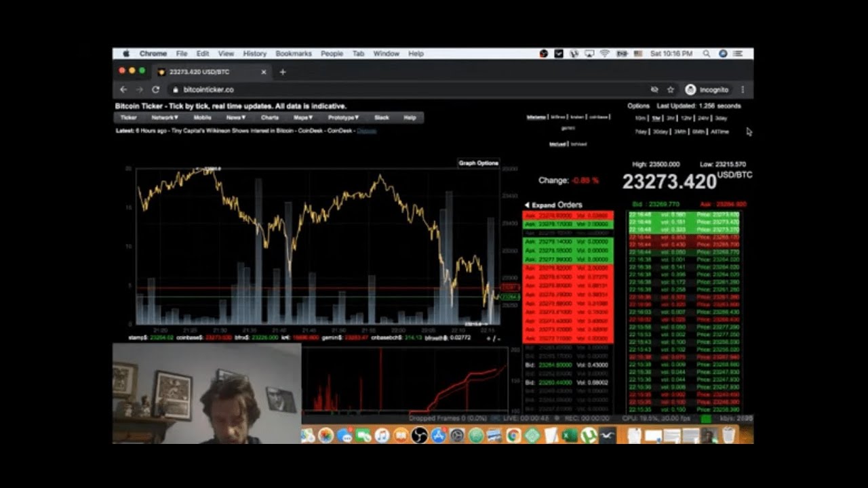Click the webcam video thumbnail
This screenshot has height=488, width=868.
(207, 393)
